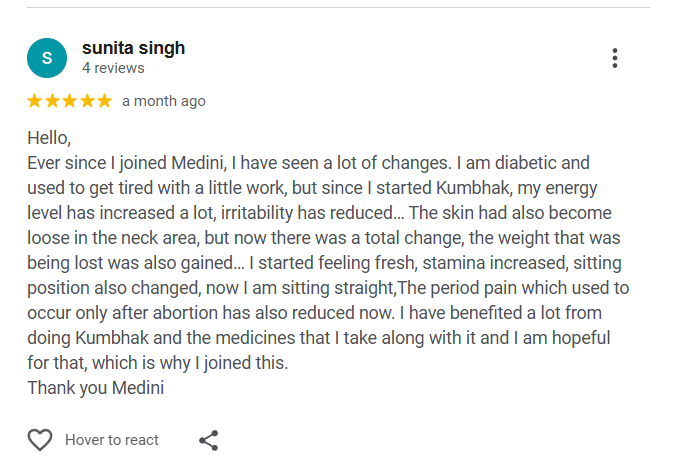
Task: Click the share review icon
Action: (209, 440)
